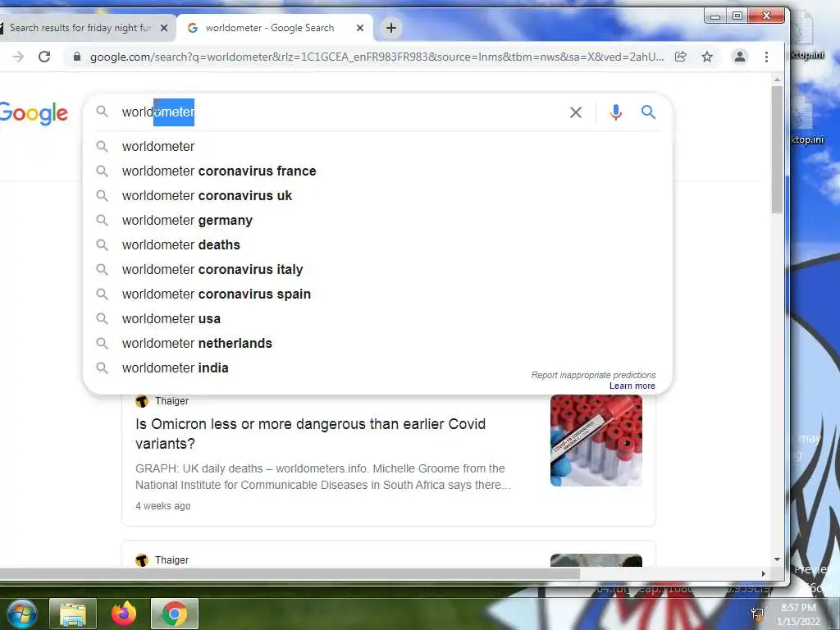Click inside the worldometer search field
Viewport: 840px width, 630px height.
point(343,112)
